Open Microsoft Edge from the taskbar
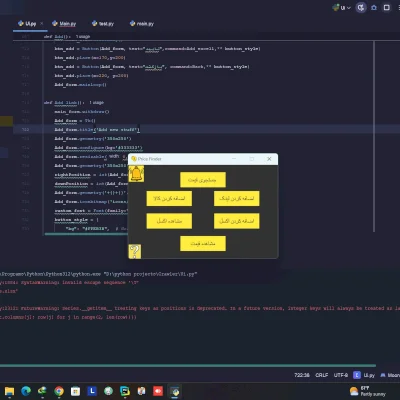Image resolution: width=400 pixels, height=400 pixels. (26, 391)
